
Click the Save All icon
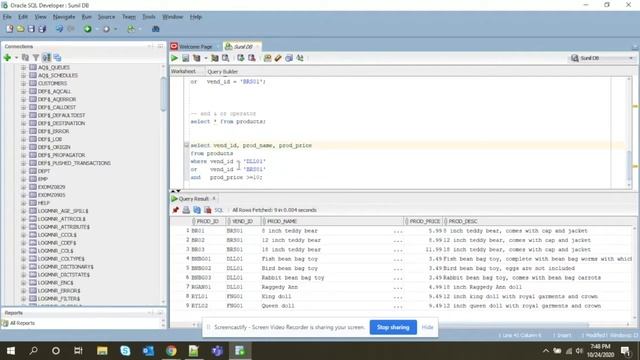click(42, 29)
